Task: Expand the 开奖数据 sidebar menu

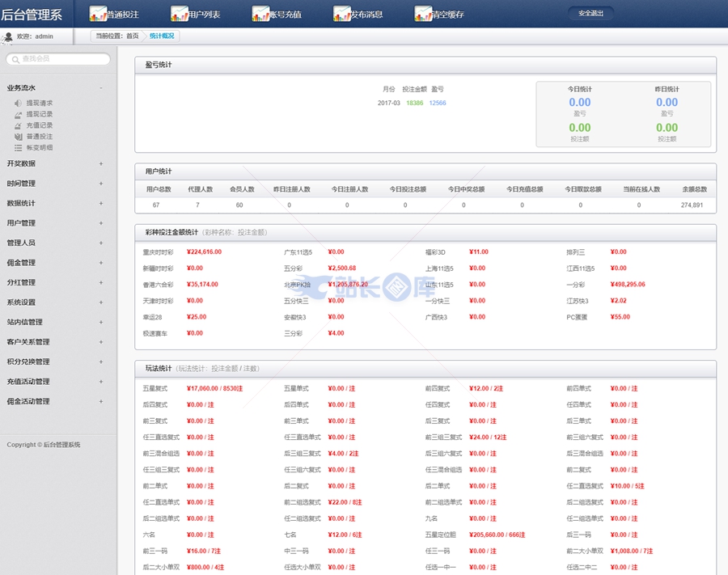Action: coord(101,163)
